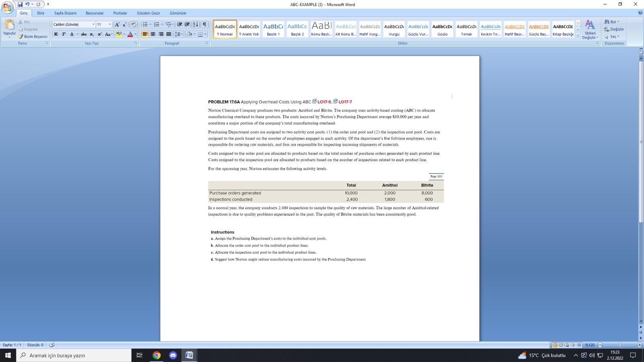Screen dimensions: 644x362
Task: Apply the Başlık 1 style
Action: point(273,28)
